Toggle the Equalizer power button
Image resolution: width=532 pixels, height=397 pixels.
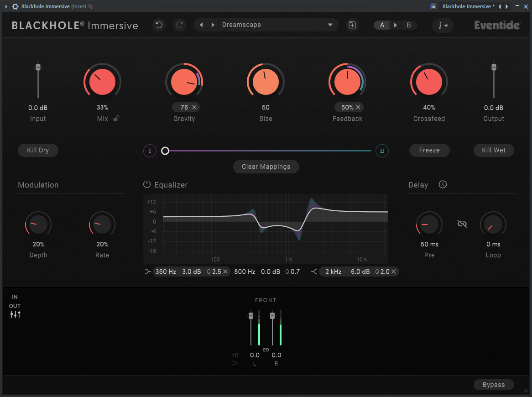click(146, 184)
